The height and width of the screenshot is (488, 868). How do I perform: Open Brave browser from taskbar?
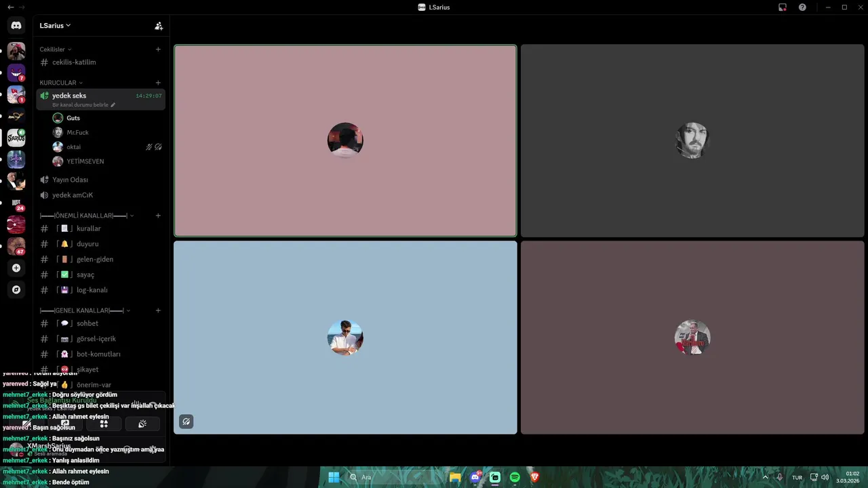[534, 477]
